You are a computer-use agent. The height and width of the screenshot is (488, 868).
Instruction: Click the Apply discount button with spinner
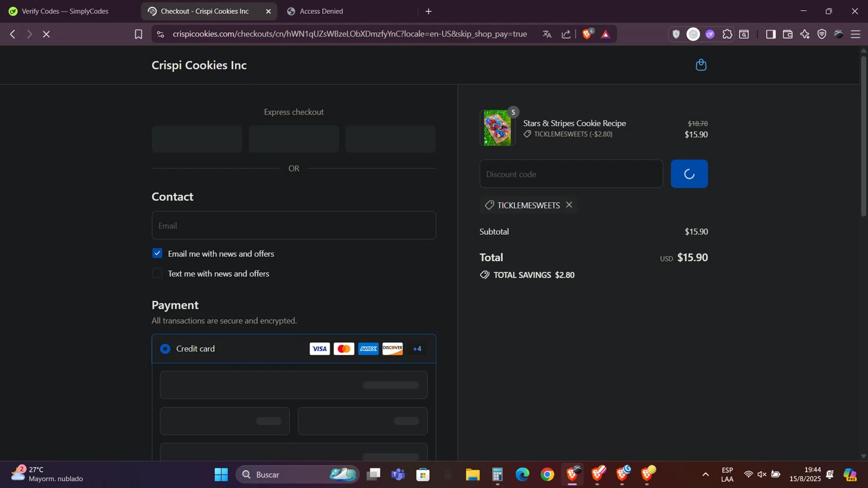click(689, 174)
